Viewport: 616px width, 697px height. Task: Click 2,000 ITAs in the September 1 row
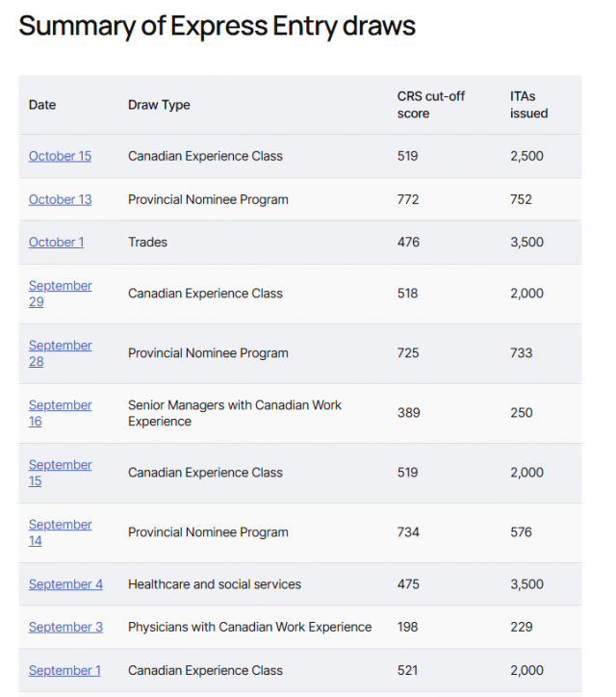pyautogui.click(x=526, y=670)
